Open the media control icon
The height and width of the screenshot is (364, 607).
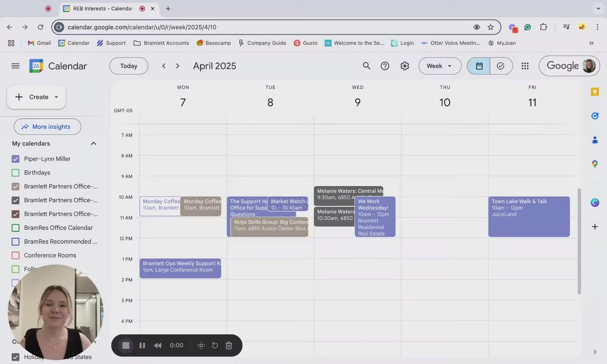pyautogui.click(x=566, y=27)
